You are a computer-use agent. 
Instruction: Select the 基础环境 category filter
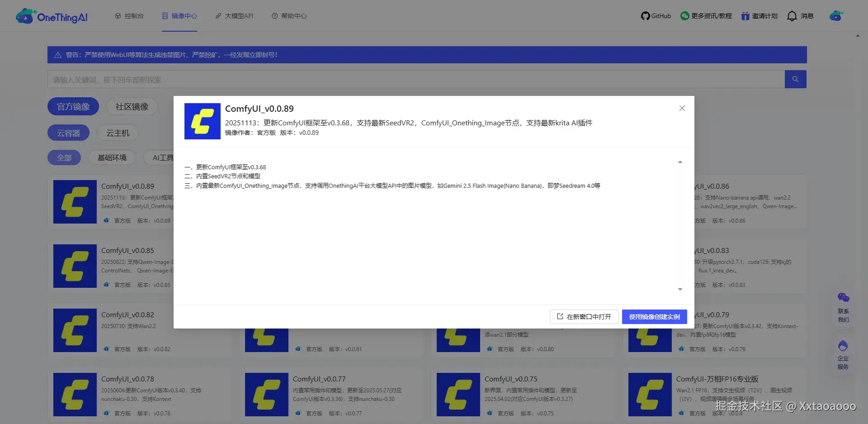coord(112,157)
